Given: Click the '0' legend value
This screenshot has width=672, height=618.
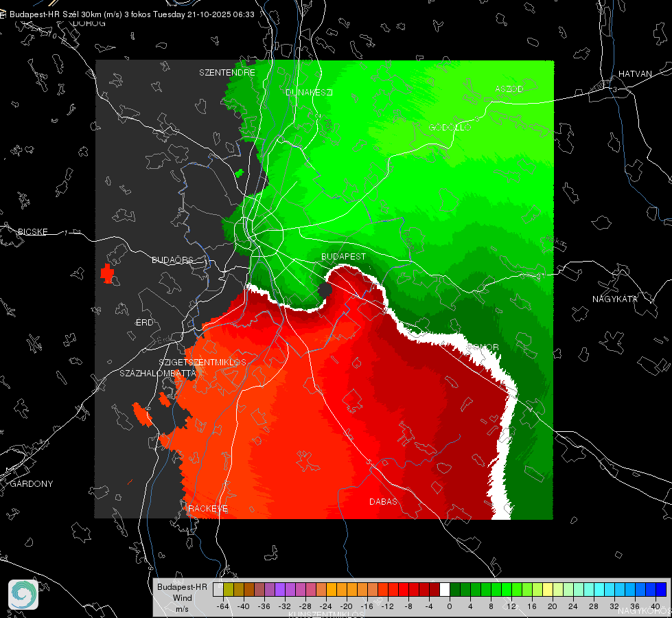Looking at the screenshot, I should tap(450, 606).
